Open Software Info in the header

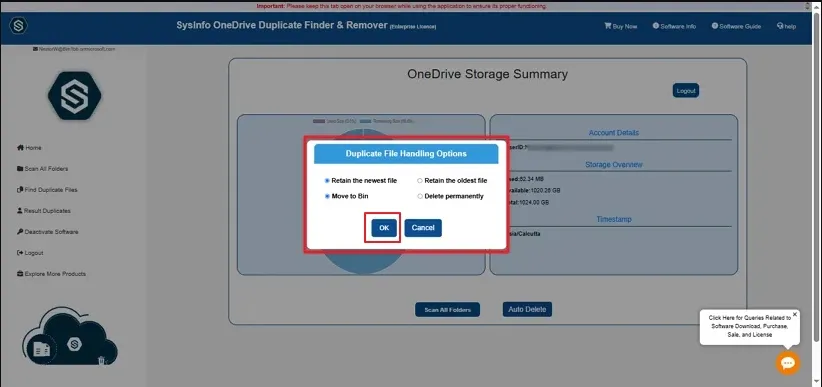(674, 26)
